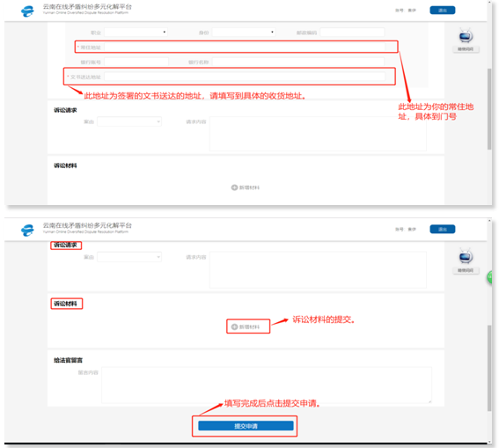
Task: Click the blue 提交申请 button
Action: pyautogui.click(x=246, y=426)
